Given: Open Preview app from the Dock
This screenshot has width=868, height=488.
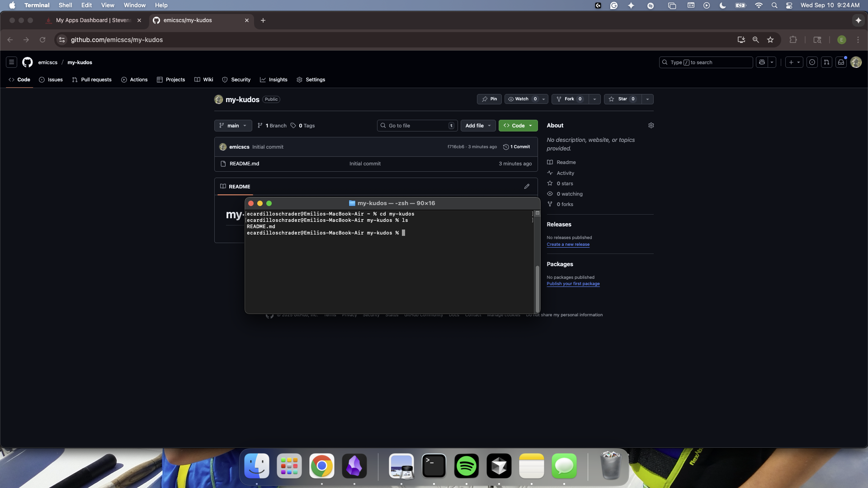Looking at the screenshot, I should click(x=401, y=466).
